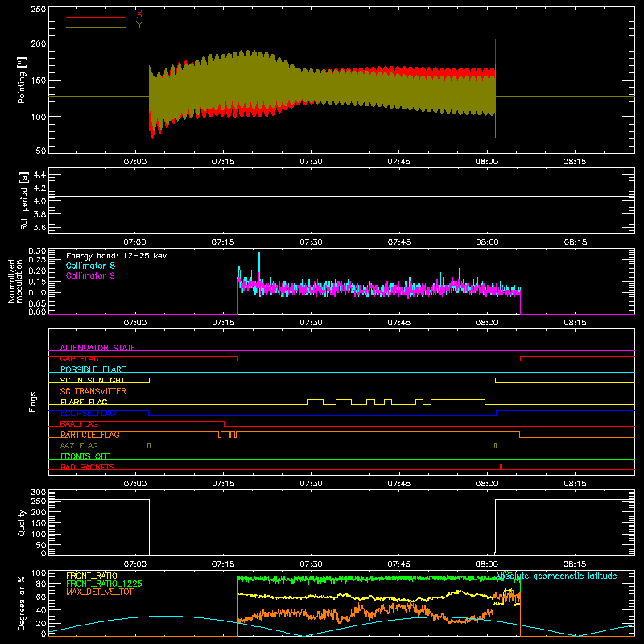The height and width of the screenshot is (644, 644).
Task: Click the 200 tick on Pointing axis
Action: coord(39,43)
